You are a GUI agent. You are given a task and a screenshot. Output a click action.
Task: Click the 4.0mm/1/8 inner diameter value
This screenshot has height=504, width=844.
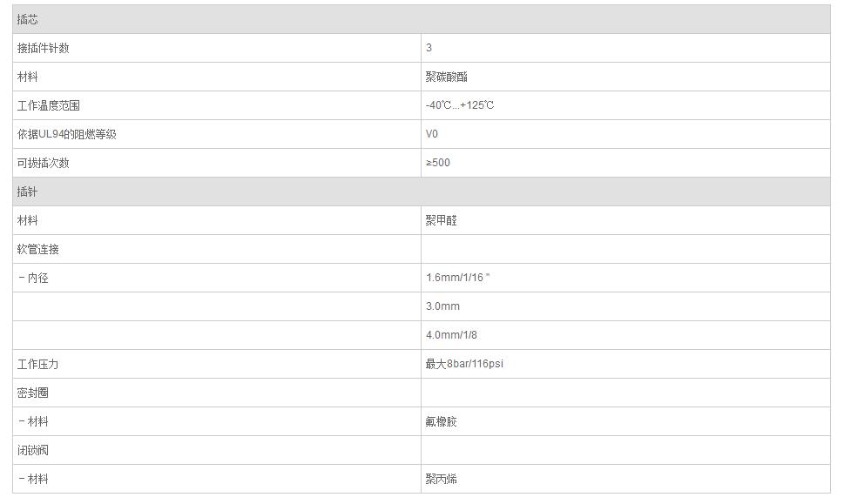451,335
